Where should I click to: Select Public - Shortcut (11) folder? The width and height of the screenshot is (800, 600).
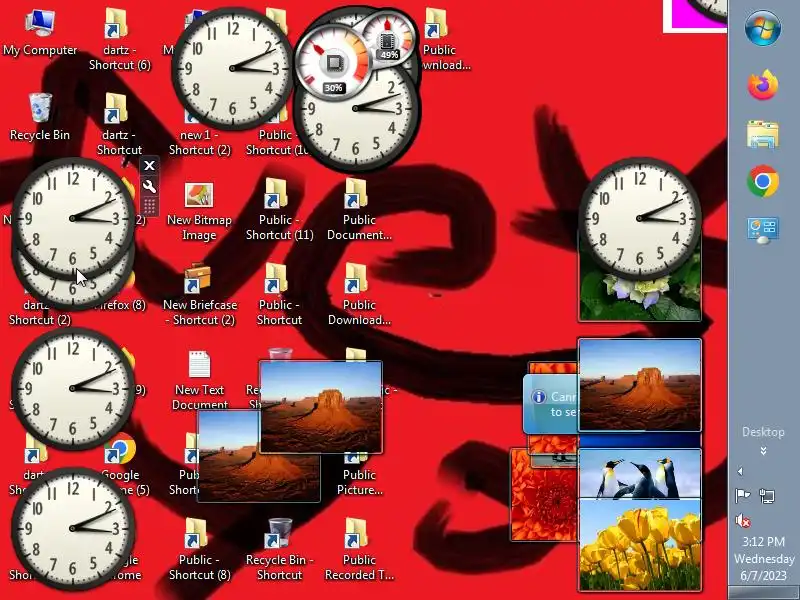279,210
